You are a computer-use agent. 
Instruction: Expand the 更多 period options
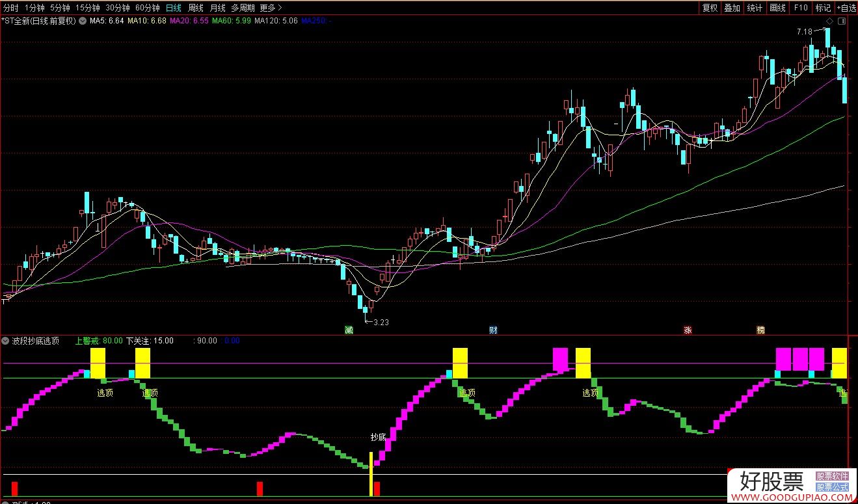point(270,8)
